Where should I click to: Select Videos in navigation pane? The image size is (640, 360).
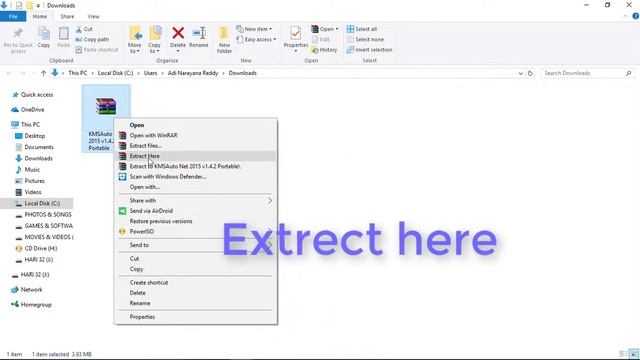click(x=28, y=192)
